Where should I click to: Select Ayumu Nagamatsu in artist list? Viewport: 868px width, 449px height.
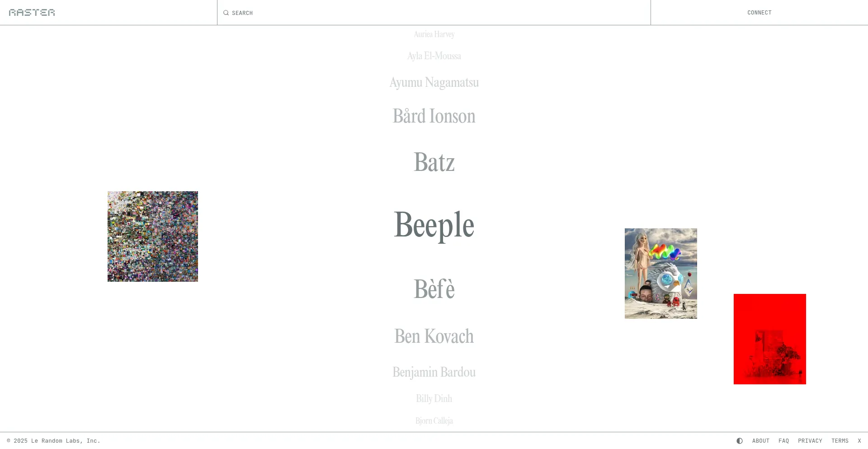(x=434, y=82)
